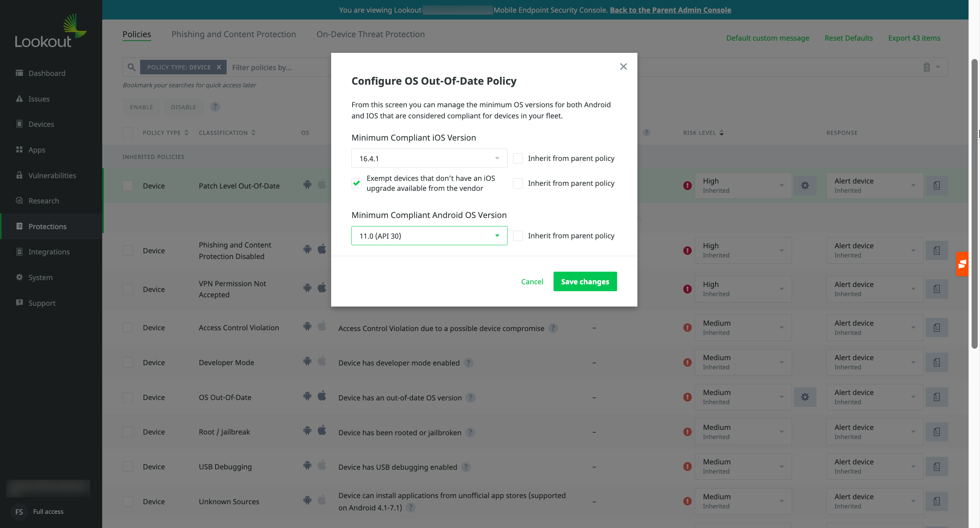Click the page vertical scrollbar
This screenshot has height=528, width=980.
(974, 203)
